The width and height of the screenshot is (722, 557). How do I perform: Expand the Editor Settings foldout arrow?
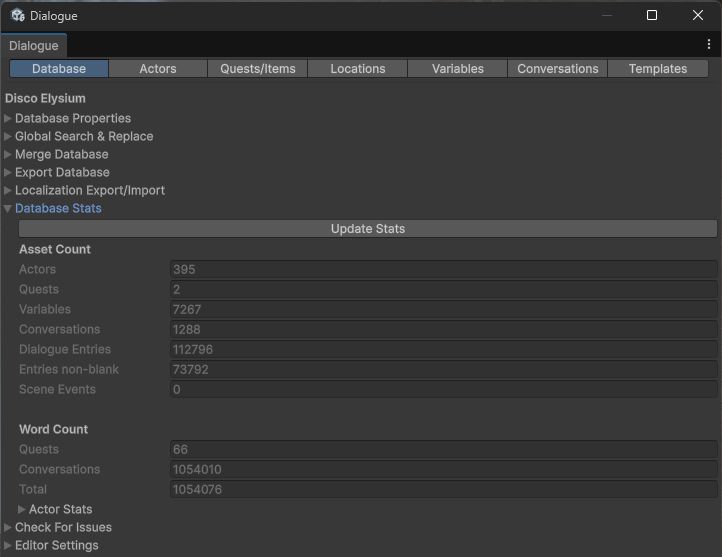(x=8, y=545)
